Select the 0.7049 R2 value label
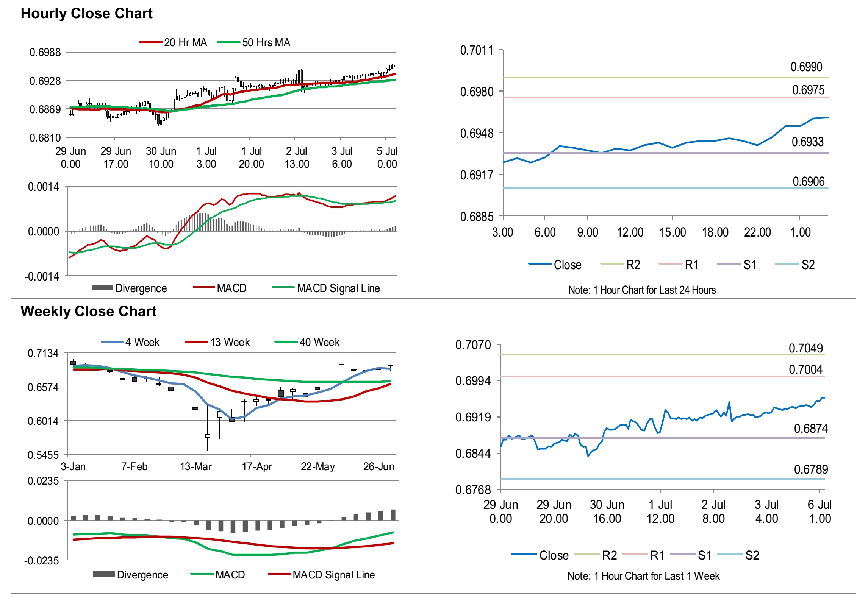 (x=805, y=348)
